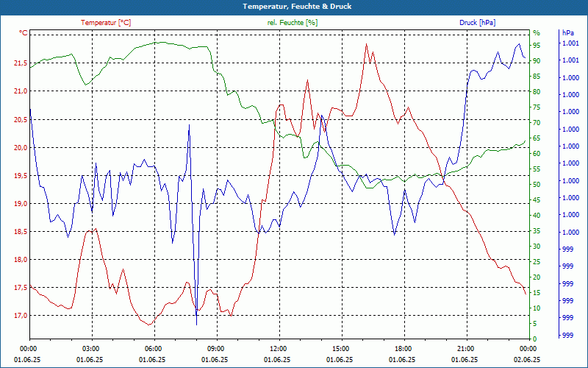Image resolution: width=588 pixels, height=368 pixels.
Task: Click the blue 'hPa' unit label on the pressure axis
Action: (568, 33)
